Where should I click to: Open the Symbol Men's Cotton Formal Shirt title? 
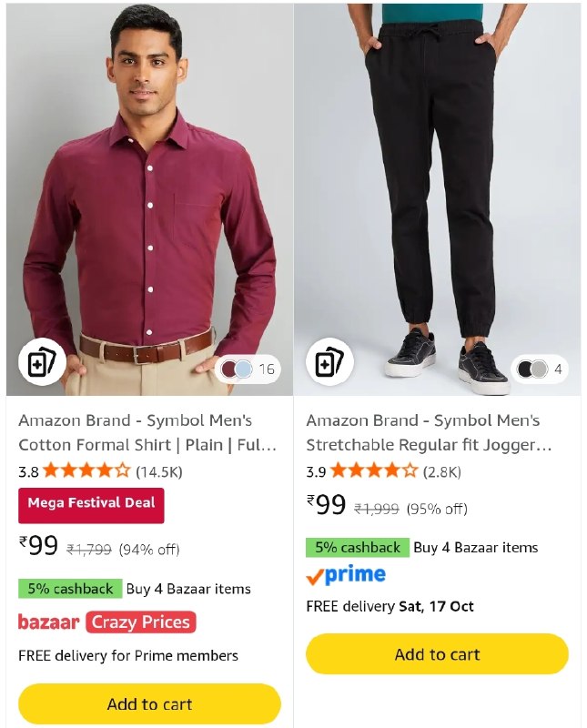147,433
